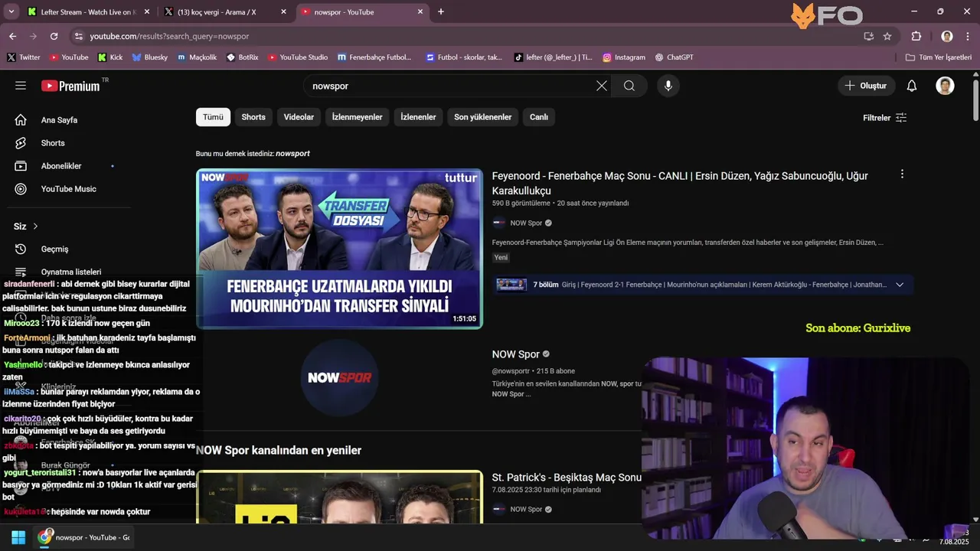Click the magnifier search button

pyautogui.click(x=629, y=86)
